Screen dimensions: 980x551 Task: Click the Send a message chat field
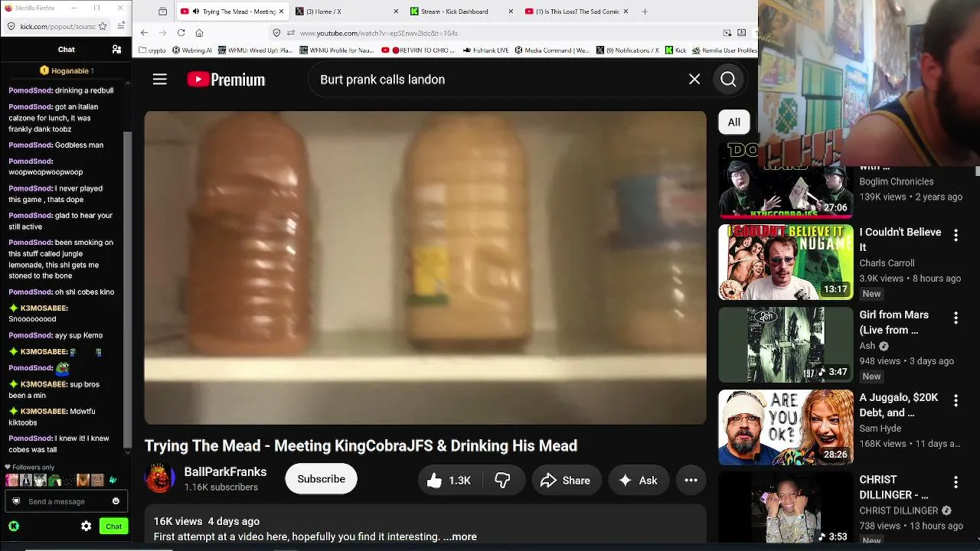pos(64,501)
